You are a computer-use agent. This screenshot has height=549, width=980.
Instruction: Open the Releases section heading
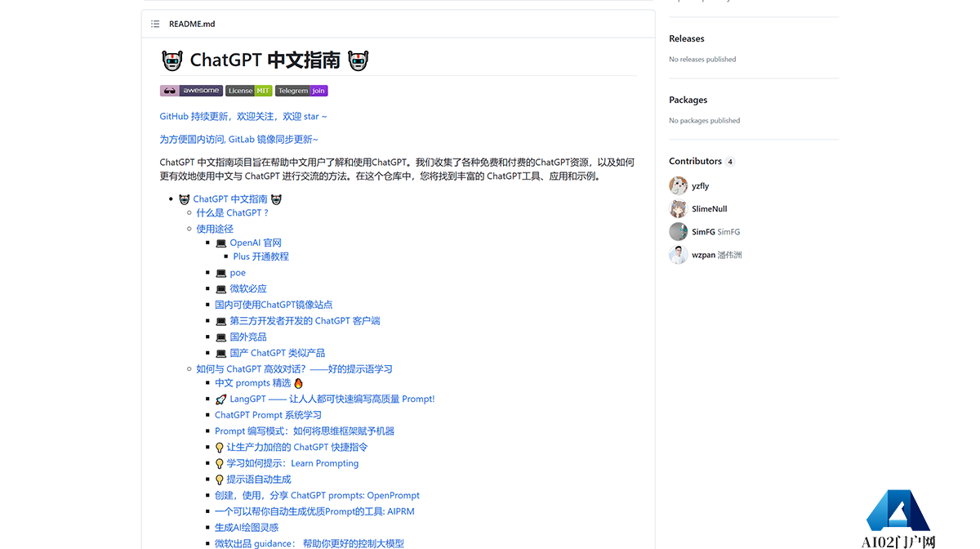coord(687,38)
